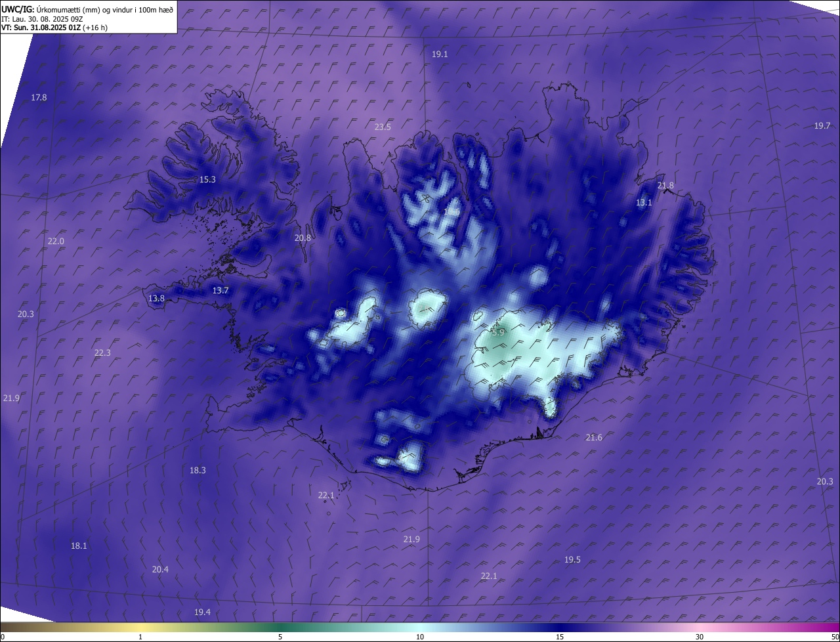
Task: Click the 10 tick label on the color scale
Action: (420, 637)
